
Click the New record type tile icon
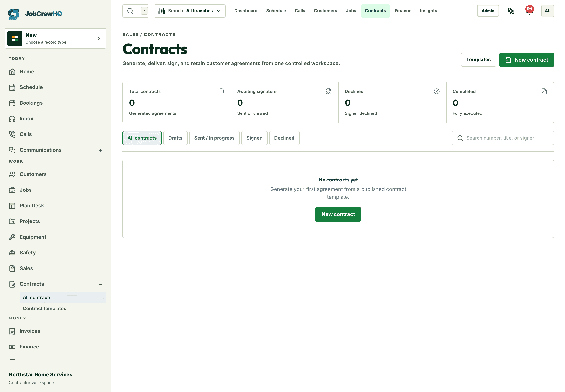pos(15,38)
